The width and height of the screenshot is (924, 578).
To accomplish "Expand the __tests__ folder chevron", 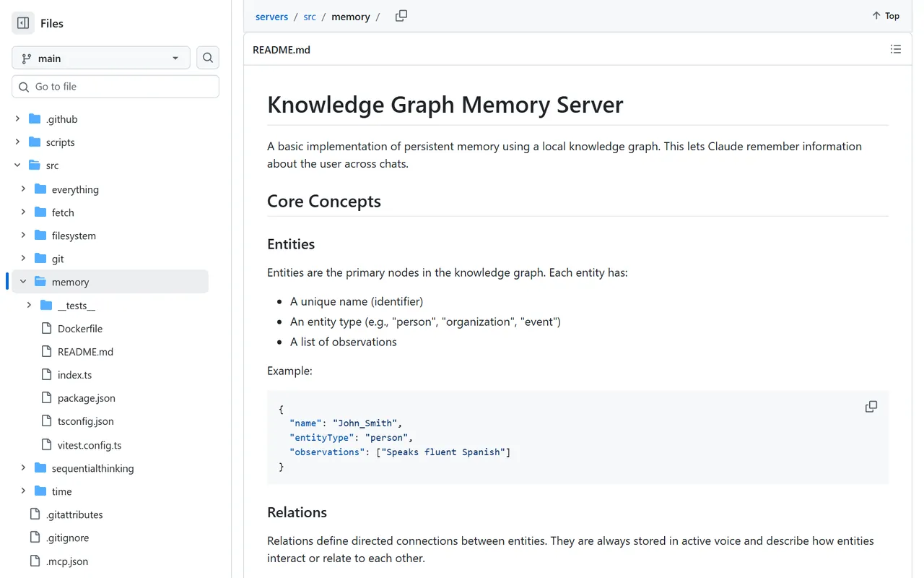I will coord(29,305).
